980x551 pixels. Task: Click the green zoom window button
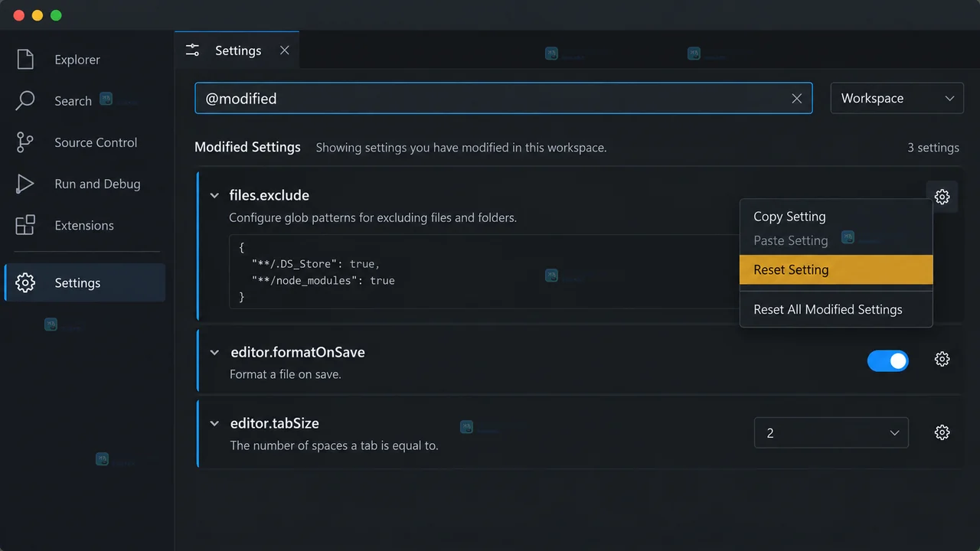pos(55,15)
